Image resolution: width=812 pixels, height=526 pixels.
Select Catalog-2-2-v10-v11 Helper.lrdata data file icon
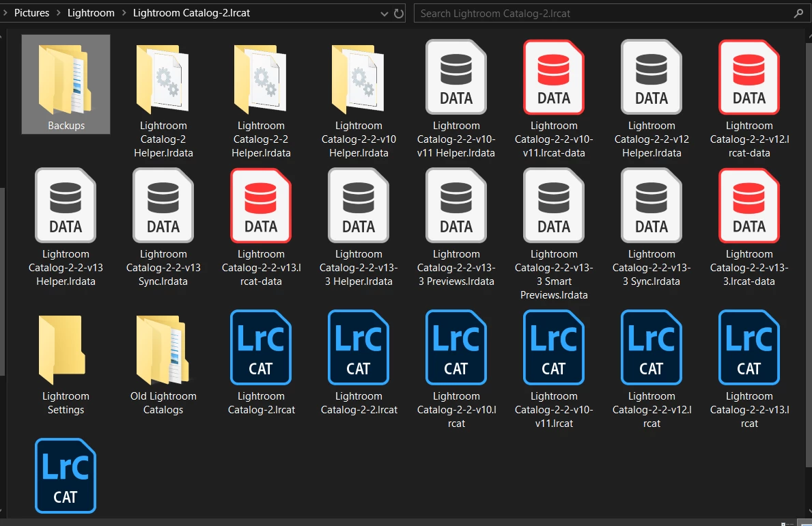click(456, 77)
